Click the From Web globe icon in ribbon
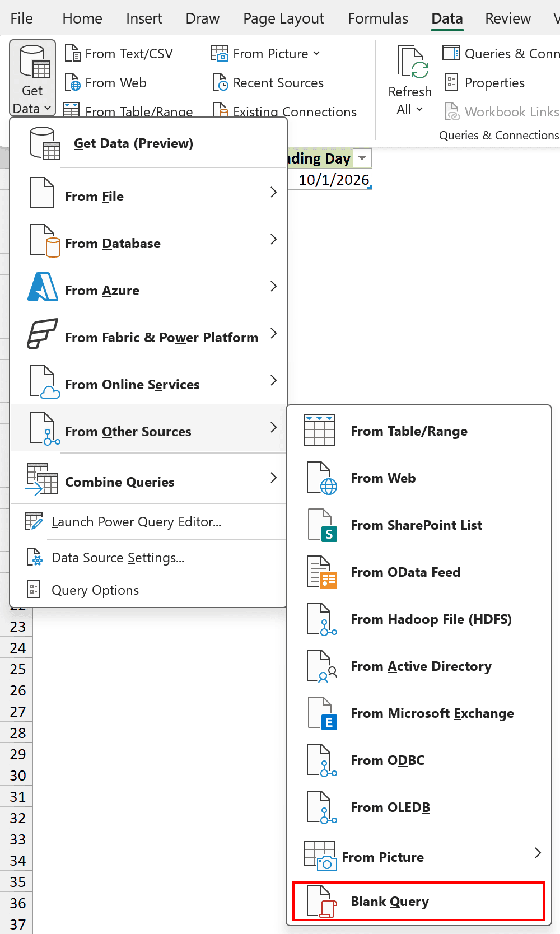The image size is (560, 934). click(x=73, y=82)
